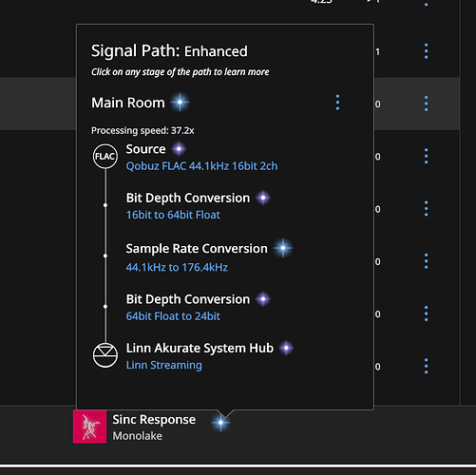Click Qobuz FLAC 44.1kHz 16bit 2ch link

201,166
